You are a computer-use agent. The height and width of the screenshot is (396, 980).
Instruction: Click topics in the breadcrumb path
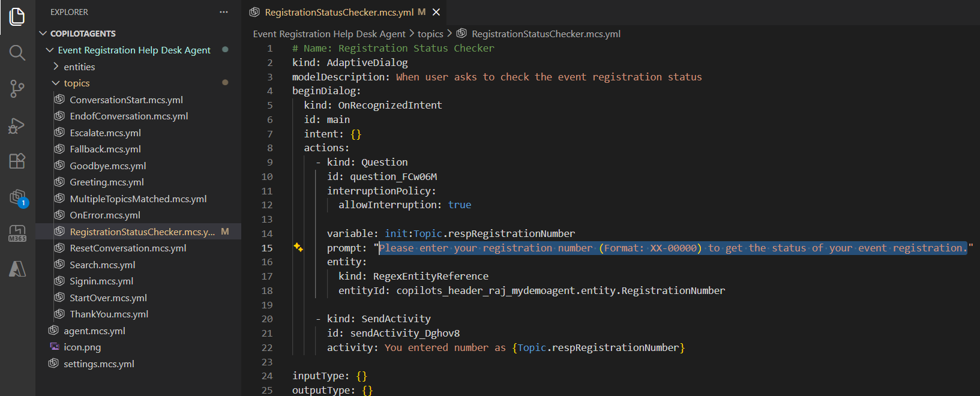[430, 34]
